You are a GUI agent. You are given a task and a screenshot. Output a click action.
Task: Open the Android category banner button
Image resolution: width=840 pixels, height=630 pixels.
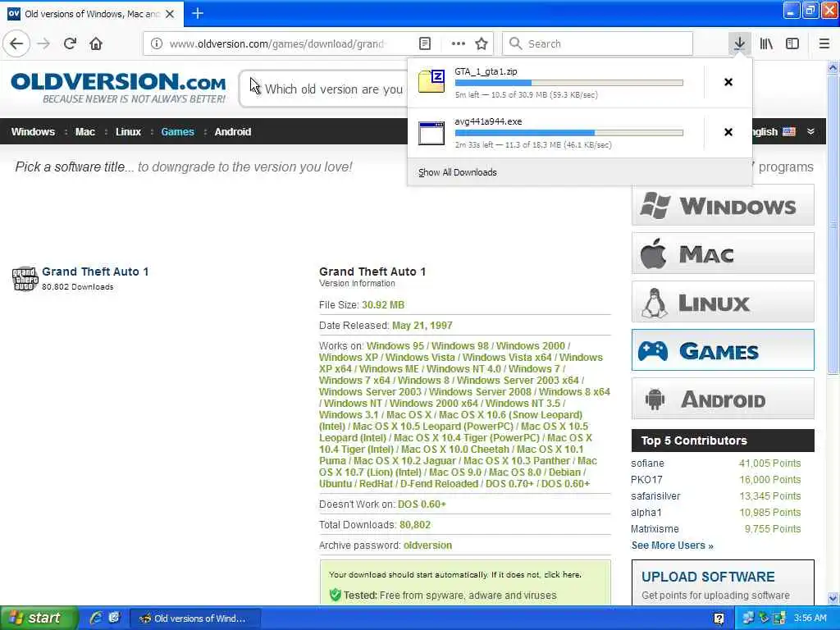coord(723,399)
